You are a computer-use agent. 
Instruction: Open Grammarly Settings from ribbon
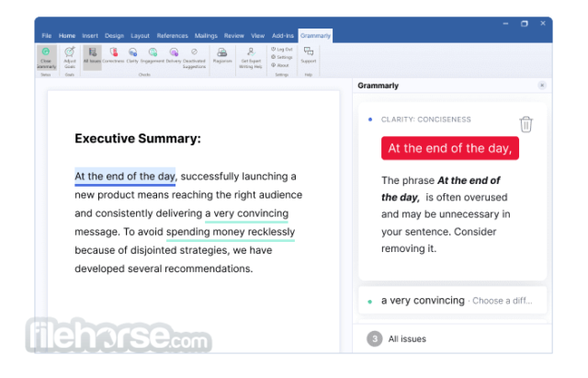[282, 57]
